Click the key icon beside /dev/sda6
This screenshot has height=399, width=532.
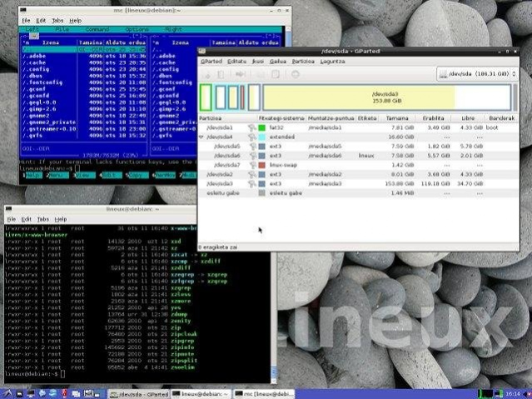click(251, 155)
